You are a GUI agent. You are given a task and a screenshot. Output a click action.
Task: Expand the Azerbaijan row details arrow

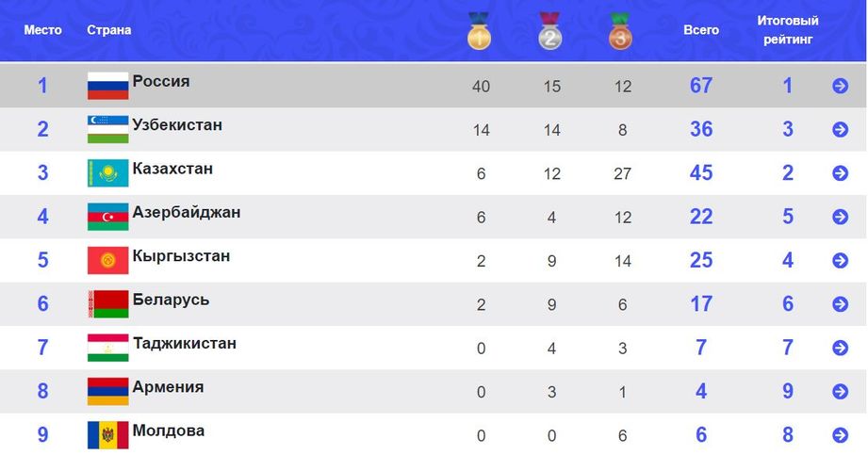tap(840, 218)
